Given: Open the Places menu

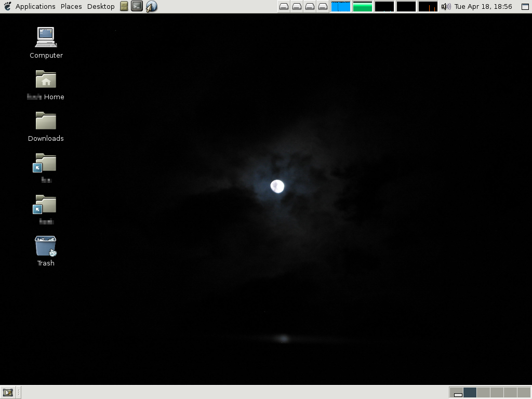Looking at the screenshot, I should [71, 7].
